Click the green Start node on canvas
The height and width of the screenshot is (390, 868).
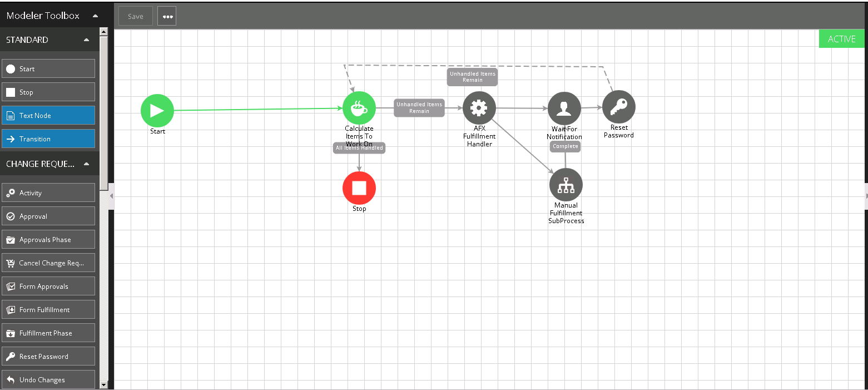157,111
